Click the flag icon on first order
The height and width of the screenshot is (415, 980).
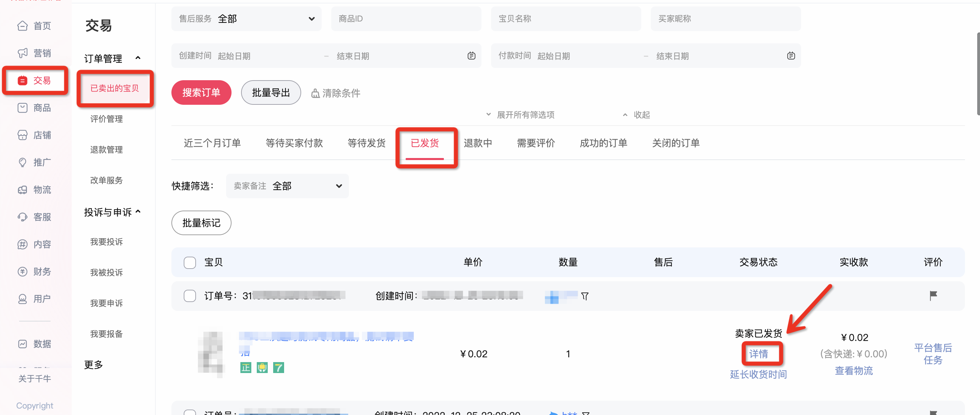coord(933,295)
